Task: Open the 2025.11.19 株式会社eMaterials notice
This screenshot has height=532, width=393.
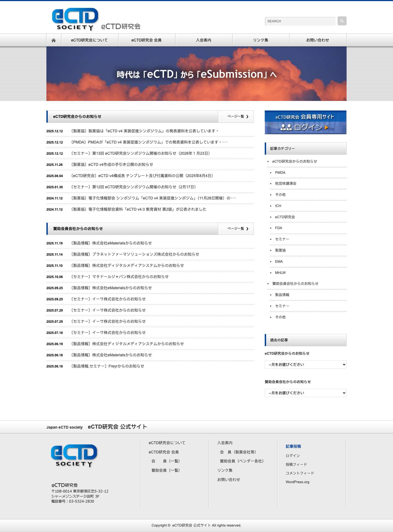Action: (x=111, y=243)
